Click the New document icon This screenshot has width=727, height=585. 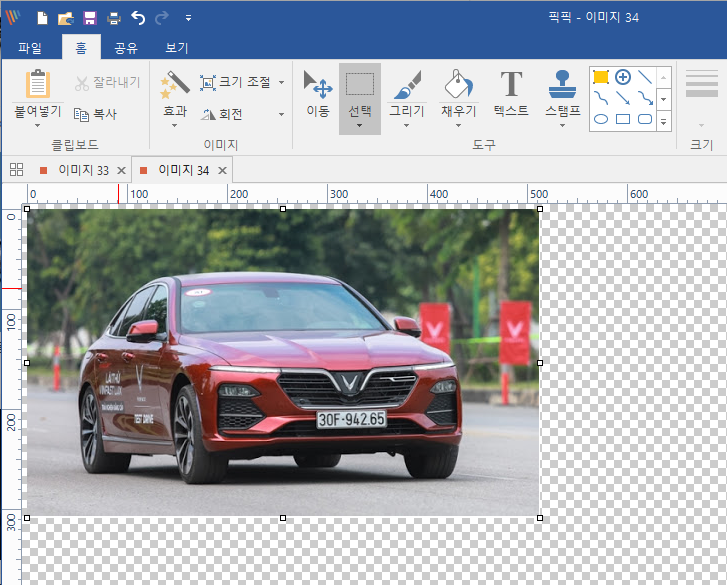click(42, 18)
